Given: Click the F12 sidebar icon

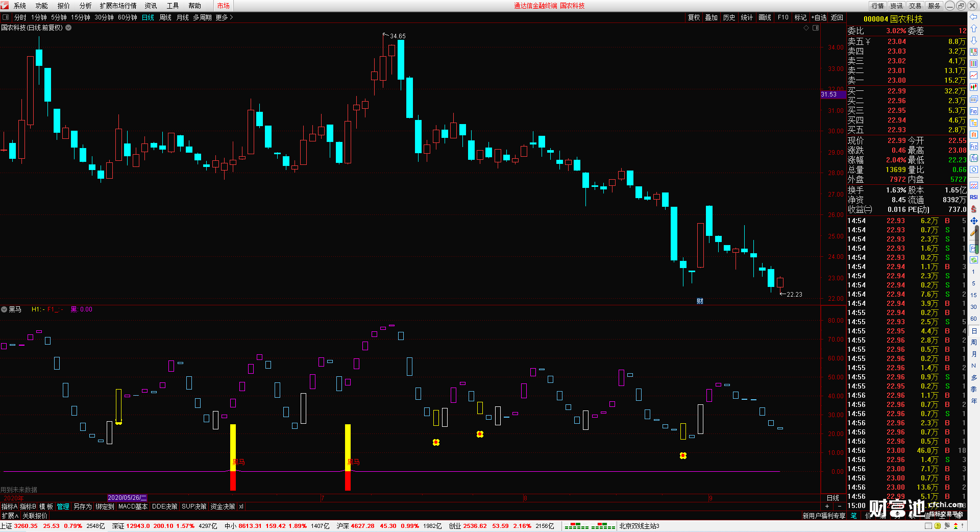Looking at the screenshot, I should point(974,147).
